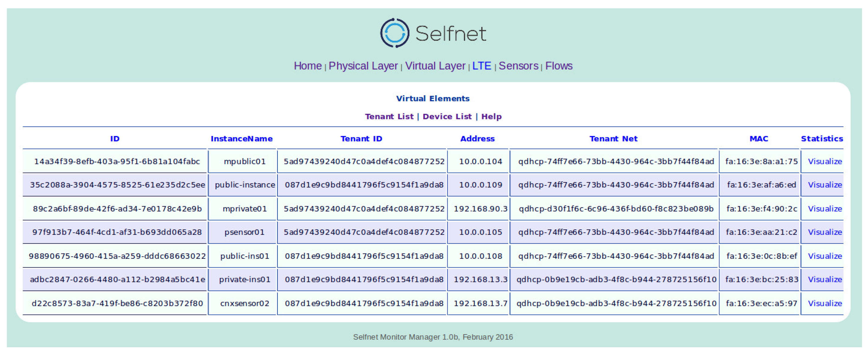Visualize statistics for mprivate01

click(x=825, y=209)
